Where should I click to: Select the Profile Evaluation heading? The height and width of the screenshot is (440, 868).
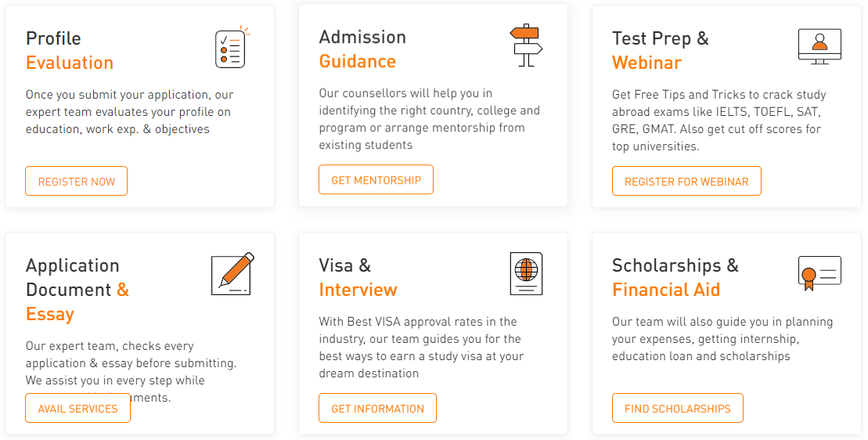[x=70, y=50]
